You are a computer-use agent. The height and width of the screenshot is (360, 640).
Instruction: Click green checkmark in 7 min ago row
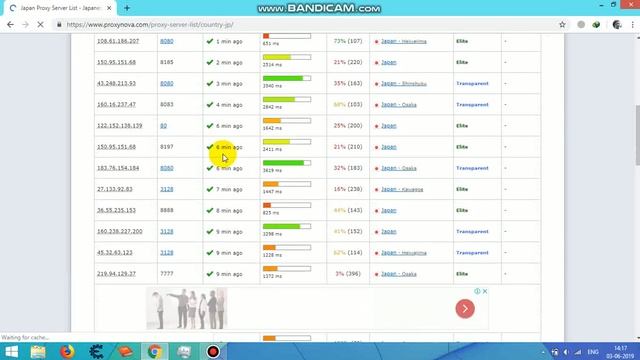210,189
